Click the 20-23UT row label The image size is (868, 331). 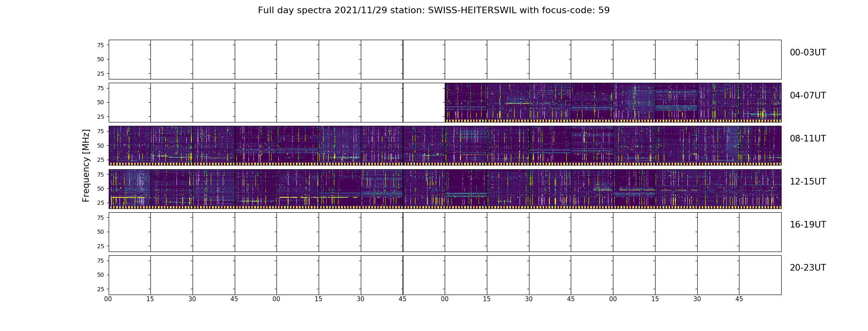tap(808, 268)
